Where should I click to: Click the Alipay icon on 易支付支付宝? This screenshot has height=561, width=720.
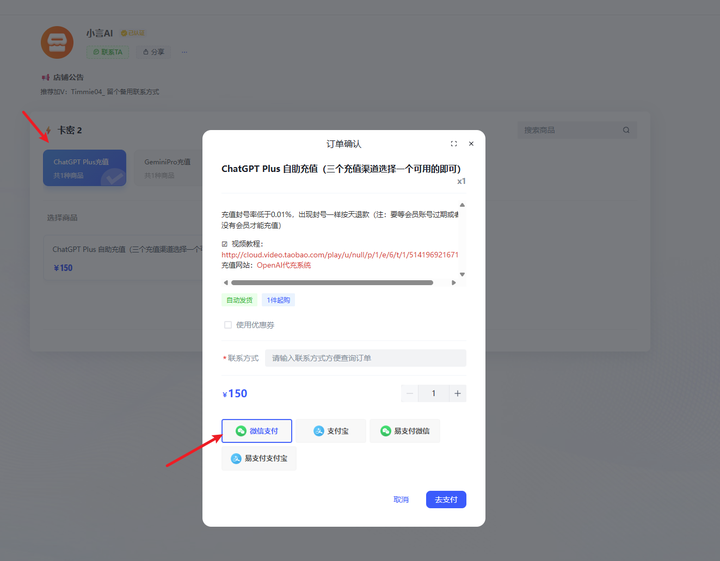pyautogui.click(x=236, y=458)
